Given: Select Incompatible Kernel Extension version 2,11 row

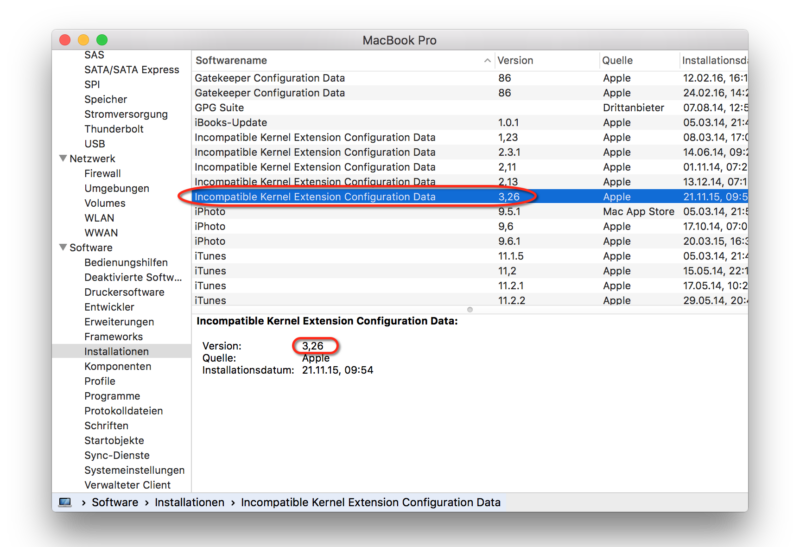Looking at the screenshot, I should point(470,166).
